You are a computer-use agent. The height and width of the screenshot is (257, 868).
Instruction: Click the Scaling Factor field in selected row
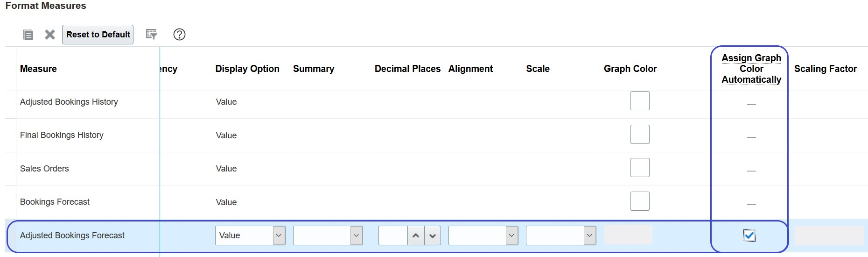829,236
